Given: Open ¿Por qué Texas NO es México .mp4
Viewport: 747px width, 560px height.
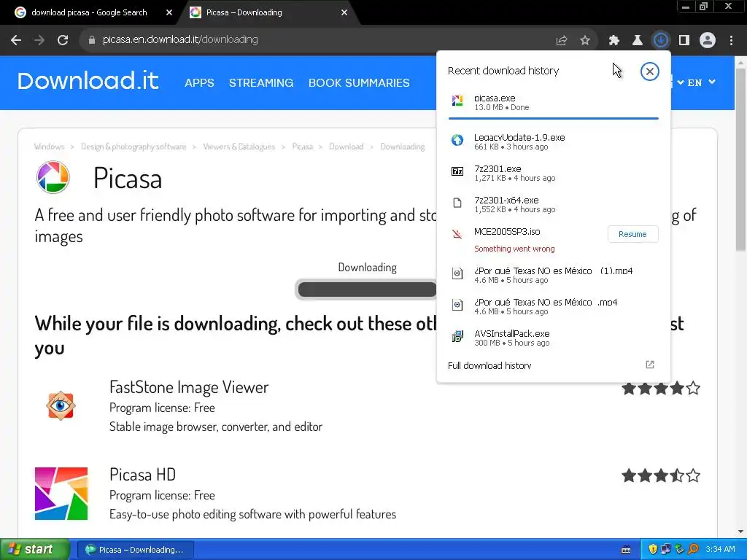Looking at the screenshot, I should point(553,306).
